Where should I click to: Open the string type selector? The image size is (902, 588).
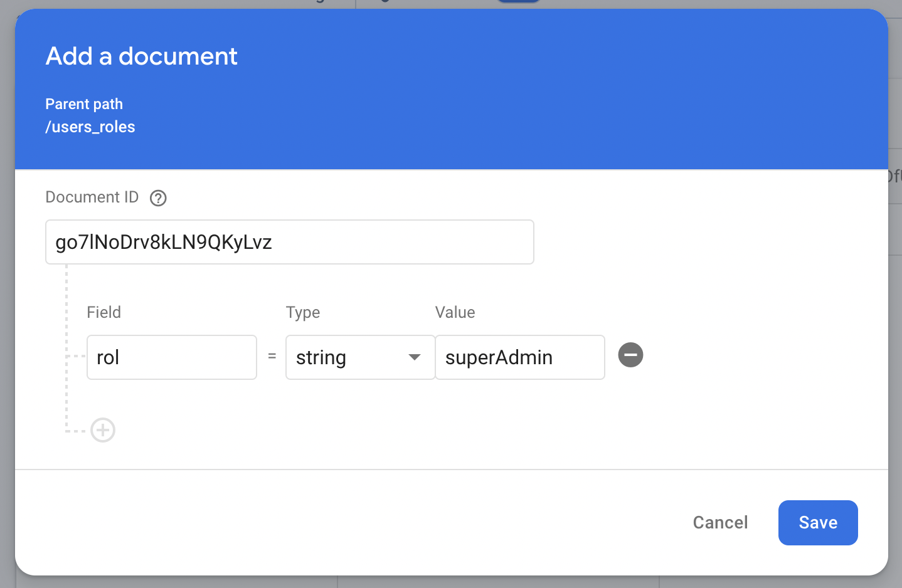point(351,357)
